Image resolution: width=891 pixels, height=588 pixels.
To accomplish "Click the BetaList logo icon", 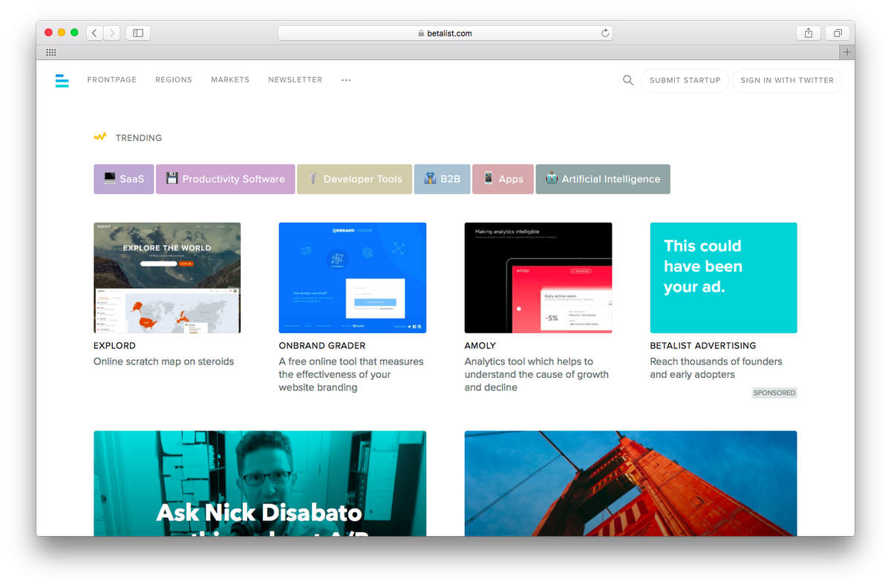I will coord(62,80).
